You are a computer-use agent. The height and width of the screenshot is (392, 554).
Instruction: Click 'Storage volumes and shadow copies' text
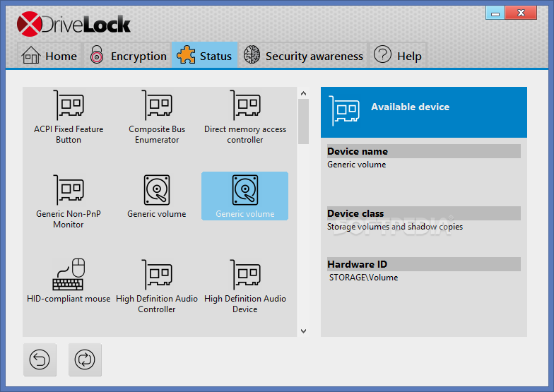pyautogui.click(x=394, y=227)
